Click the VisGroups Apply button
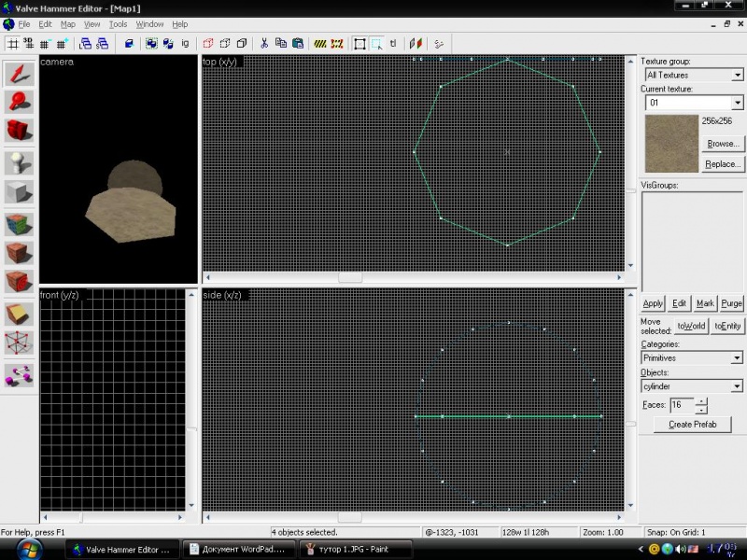 point(652,303)
